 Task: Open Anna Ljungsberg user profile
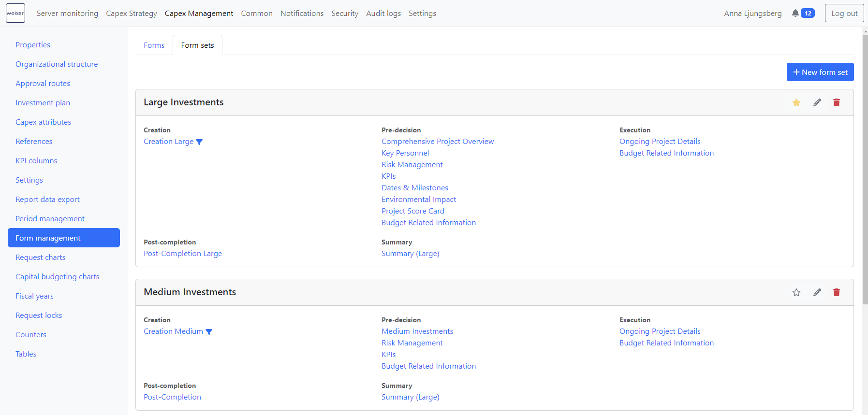tap(752, 13)
